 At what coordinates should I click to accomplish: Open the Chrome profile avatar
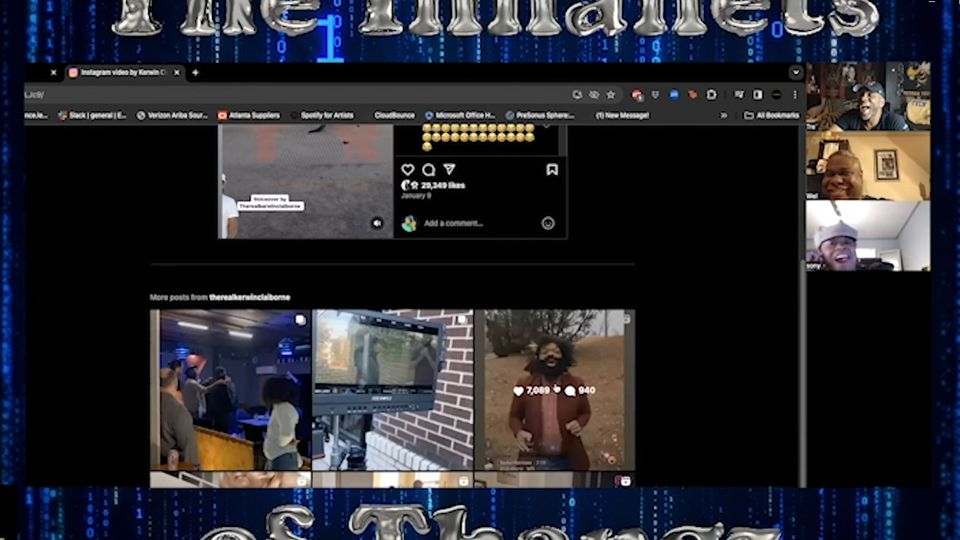click(776, 95)
